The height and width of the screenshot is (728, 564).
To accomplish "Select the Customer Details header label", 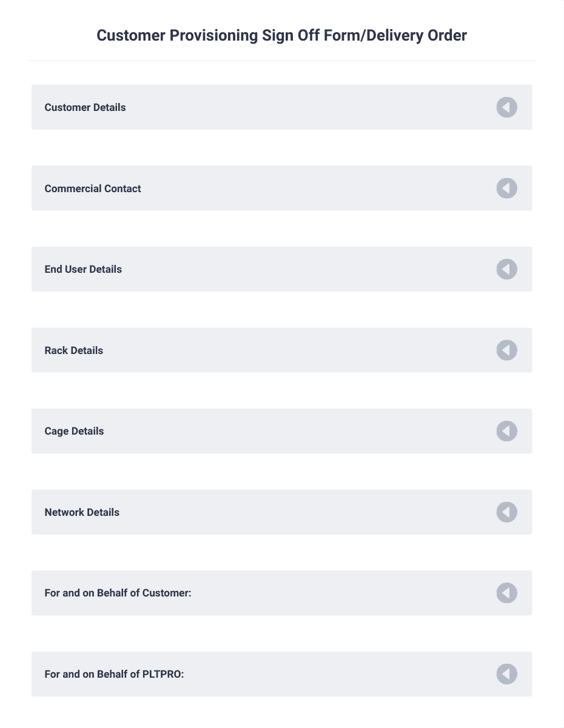I will pos(85,107).
